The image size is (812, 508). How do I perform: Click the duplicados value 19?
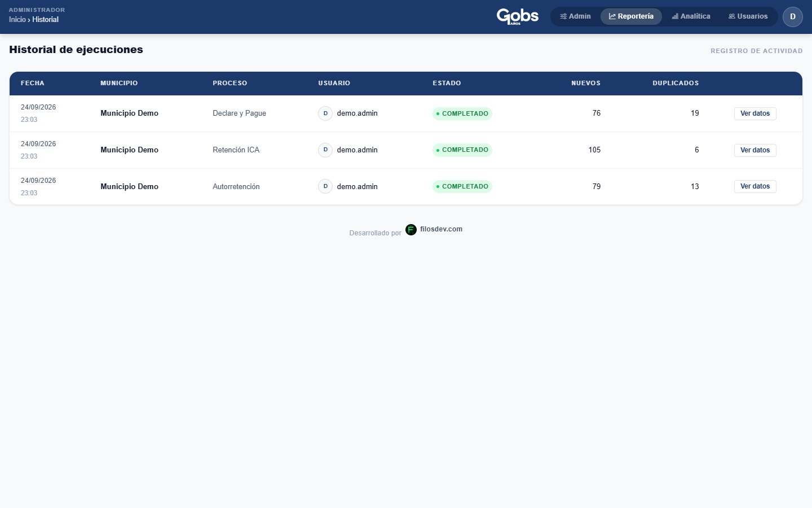695,113
